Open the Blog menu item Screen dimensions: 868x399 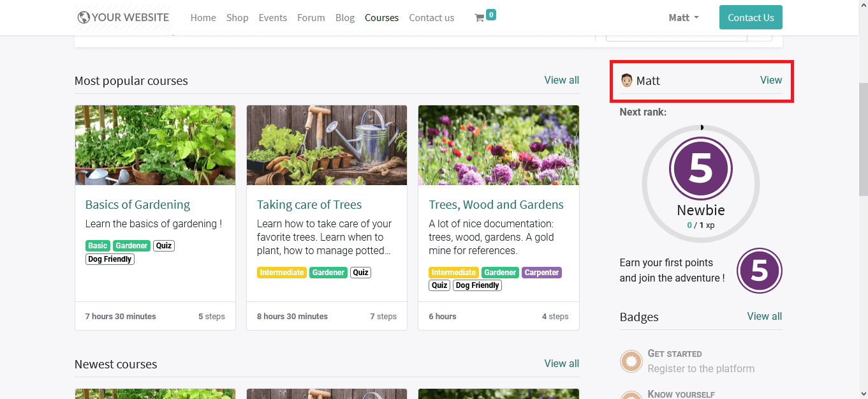click(x=345, y=18)
